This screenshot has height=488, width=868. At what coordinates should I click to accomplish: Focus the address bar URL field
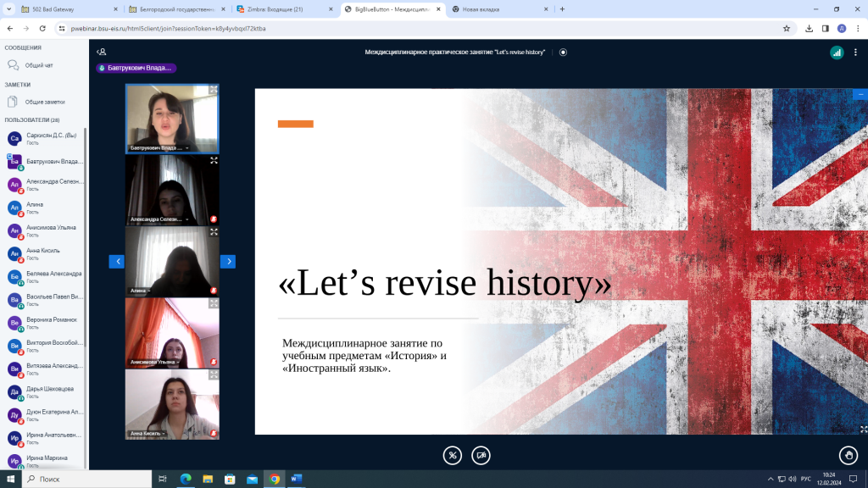tap(420, 28)
